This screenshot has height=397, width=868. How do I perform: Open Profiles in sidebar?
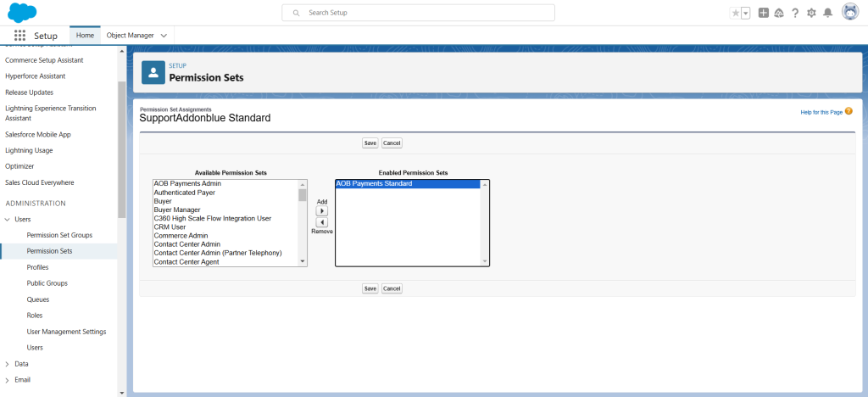pyautogui.click(x=37, y=267)
